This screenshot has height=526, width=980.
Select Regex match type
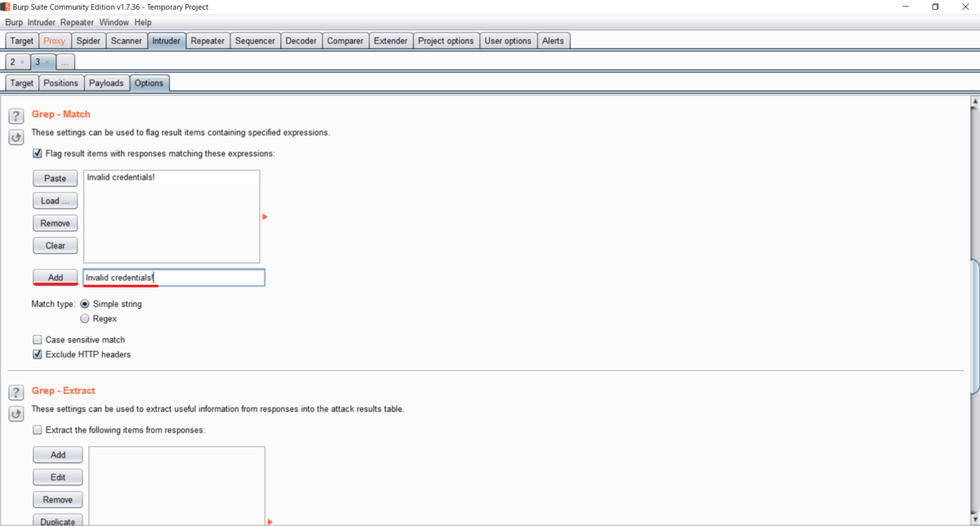tap(85, 319)
